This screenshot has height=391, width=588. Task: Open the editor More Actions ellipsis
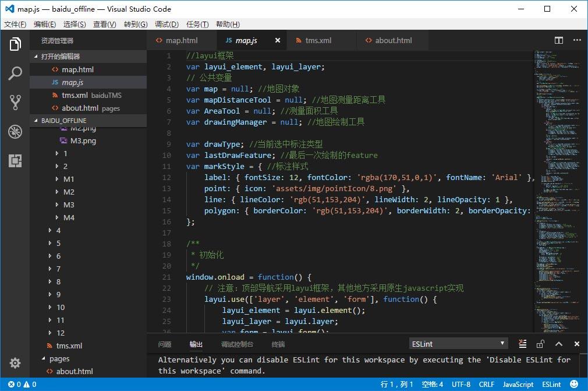point(577,40)
